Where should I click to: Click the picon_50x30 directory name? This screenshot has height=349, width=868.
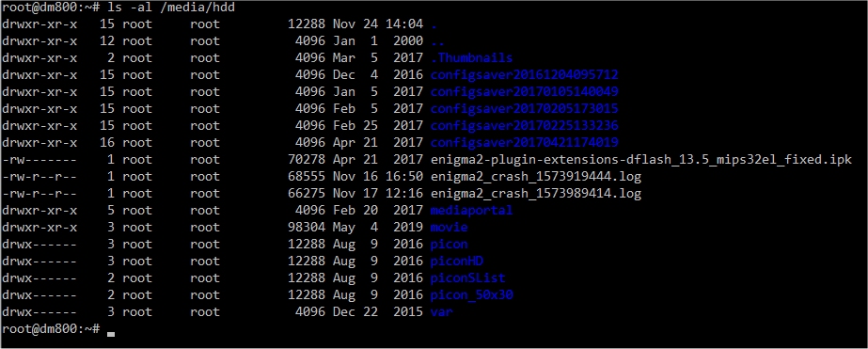[x=472, y=294]
